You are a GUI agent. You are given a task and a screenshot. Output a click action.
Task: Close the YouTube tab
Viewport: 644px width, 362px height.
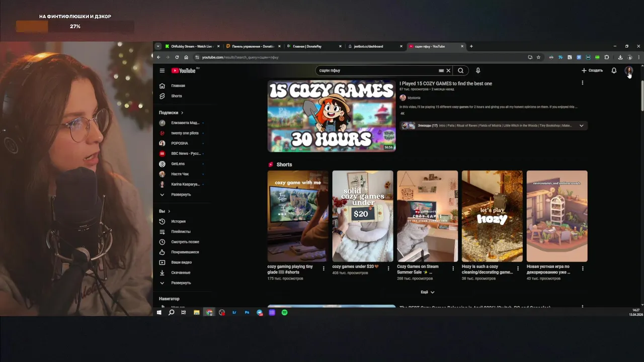point(462,46)
